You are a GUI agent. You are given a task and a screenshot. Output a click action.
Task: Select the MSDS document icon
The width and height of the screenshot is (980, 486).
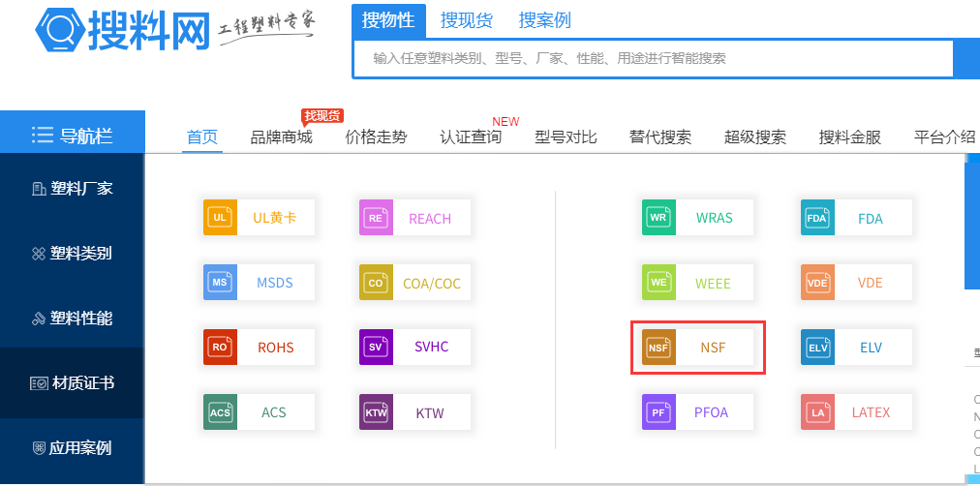point(220,283)
